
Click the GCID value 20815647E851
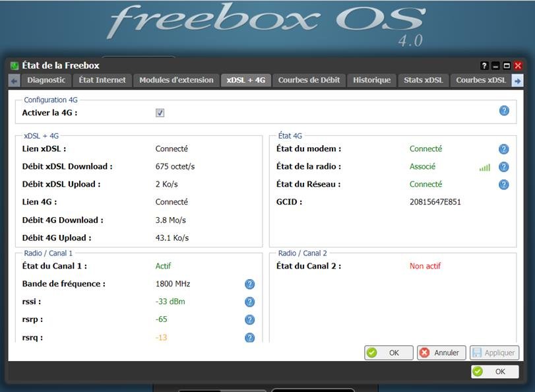pyautogui.click(x=435, y=202)
